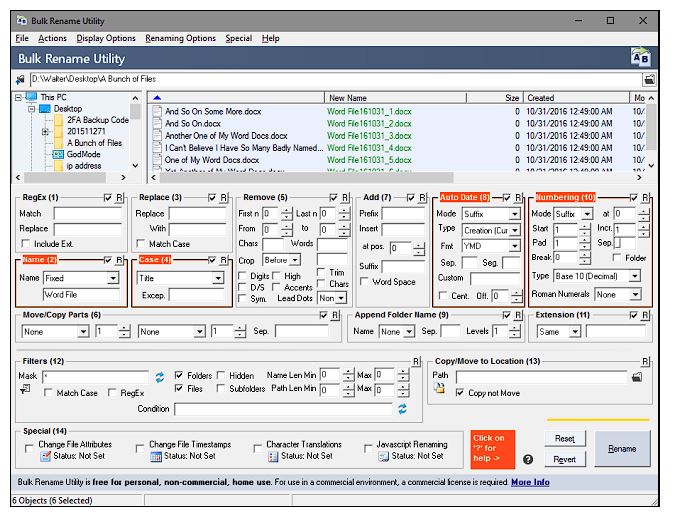Toggle Match Case checkbox in Replace section
Image resolution: width=675 pixels, height=515 pixels.
[x=140, y=243]
